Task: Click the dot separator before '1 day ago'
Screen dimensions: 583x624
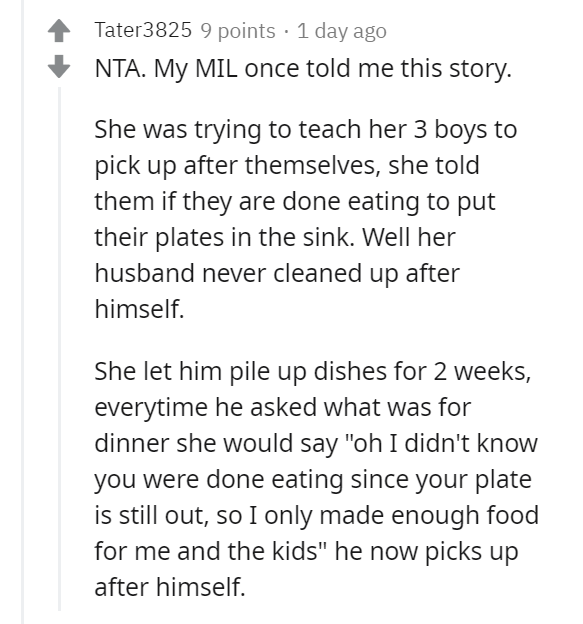Action: (287, 32)
